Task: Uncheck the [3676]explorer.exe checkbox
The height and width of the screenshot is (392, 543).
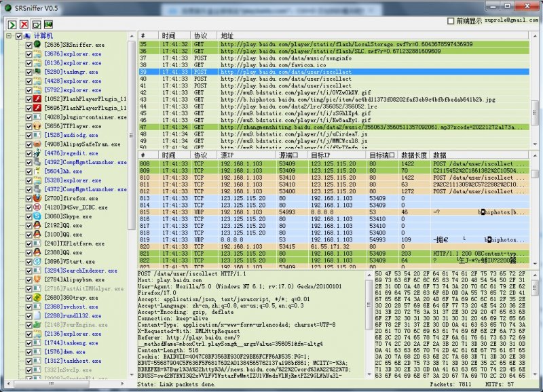Action: coord(29,54)
